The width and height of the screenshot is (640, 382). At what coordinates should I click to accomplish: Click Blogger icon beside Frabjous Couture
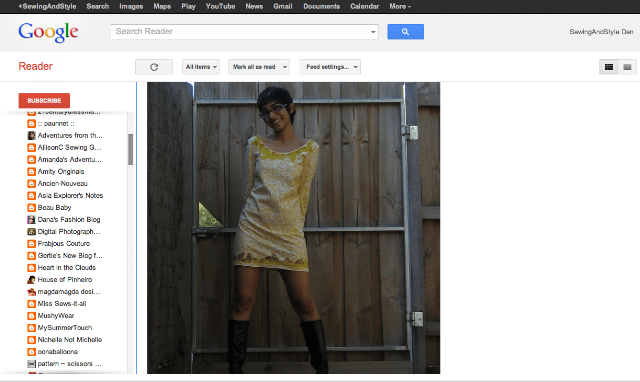click(x=31, y=244)
